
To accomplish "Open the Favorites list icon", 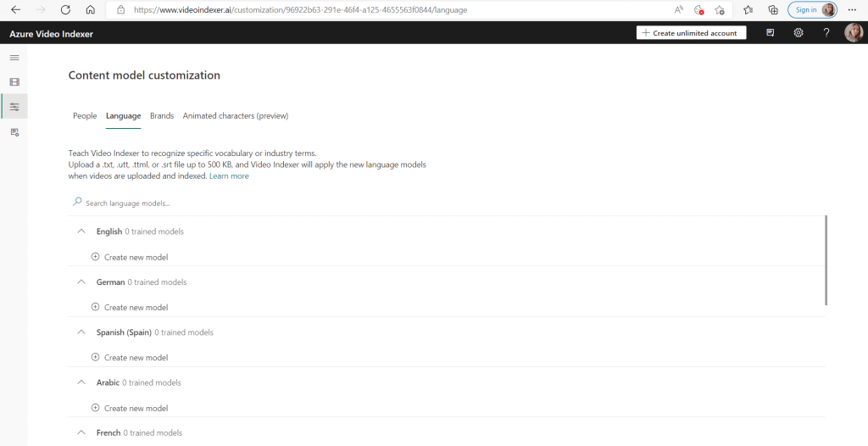I will 748,9.
